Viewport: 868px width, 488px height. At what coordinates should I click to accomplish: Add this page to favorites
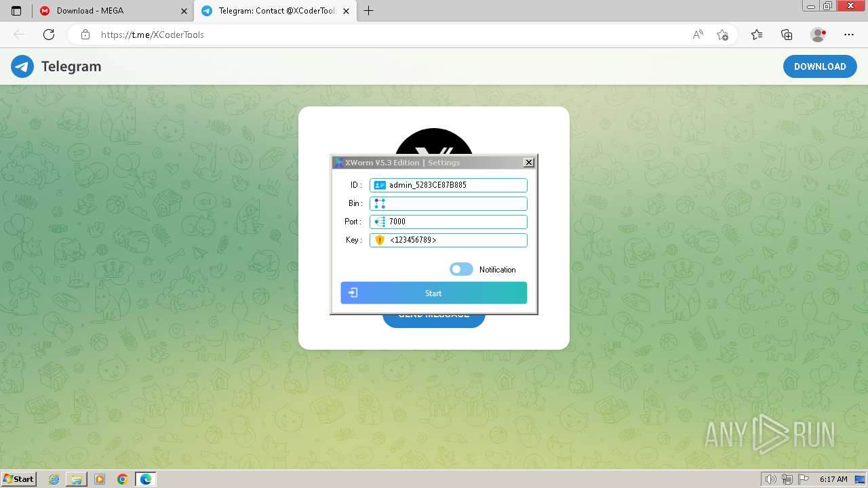[x=722, y=35]
